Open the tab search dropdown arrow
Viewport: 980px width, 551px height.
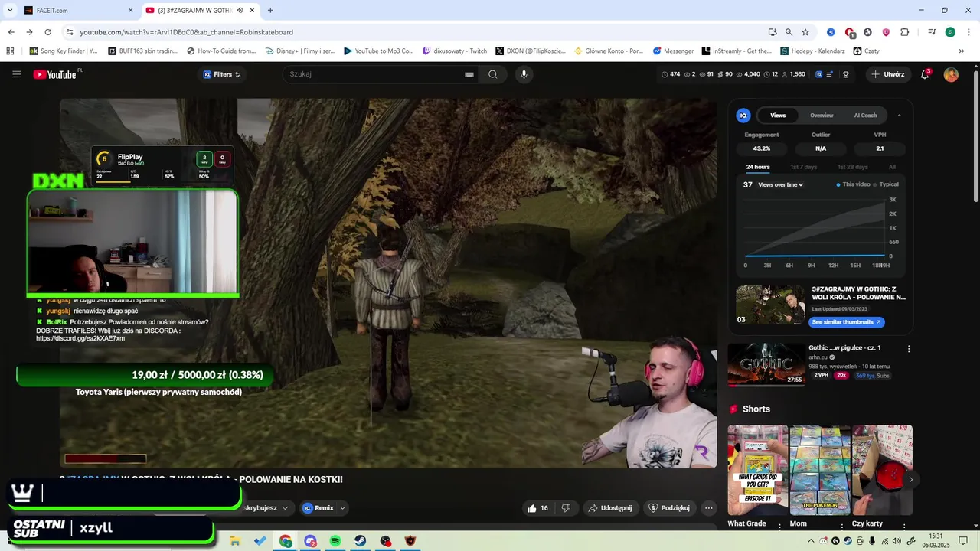10,11
